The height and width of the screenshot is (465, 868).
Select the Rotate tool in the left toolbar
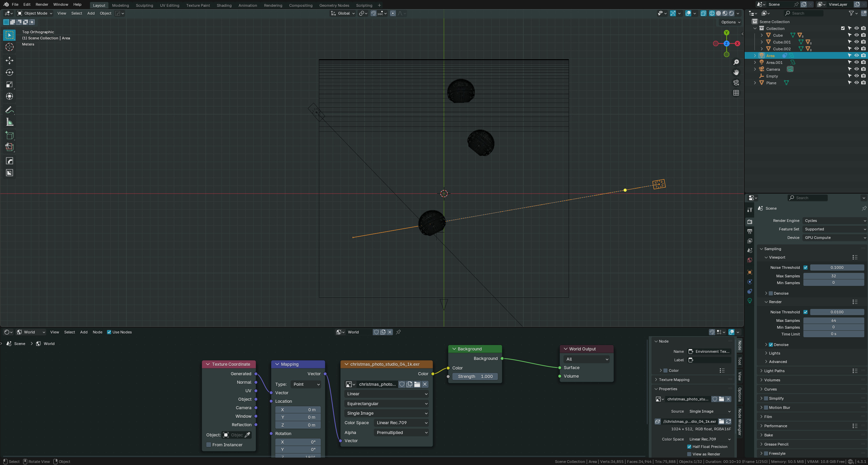click(10, 72)
